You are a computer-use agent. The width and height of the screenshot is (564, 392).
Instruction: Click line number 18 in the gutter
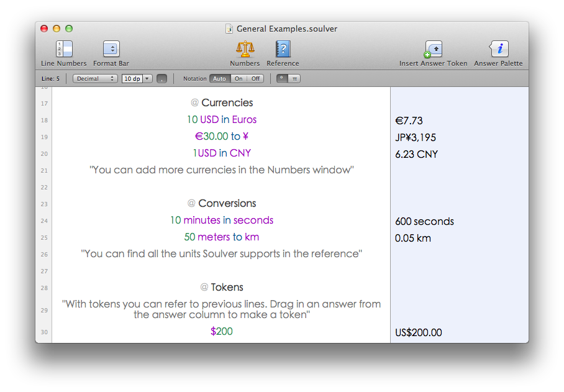(44, 120)
